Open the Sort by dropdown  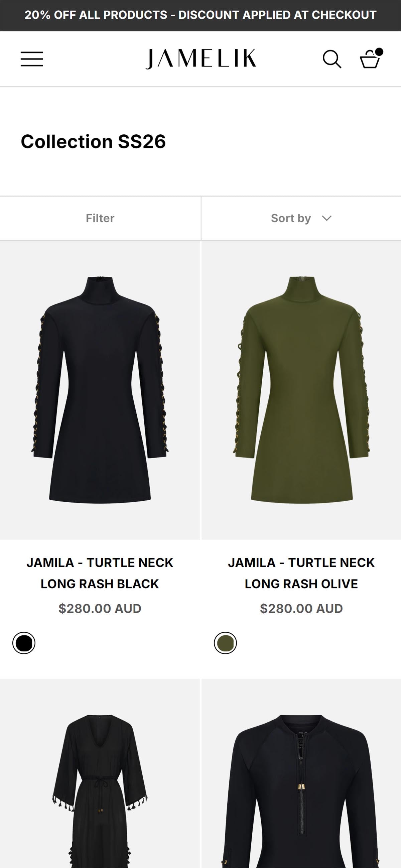point(301,218)
